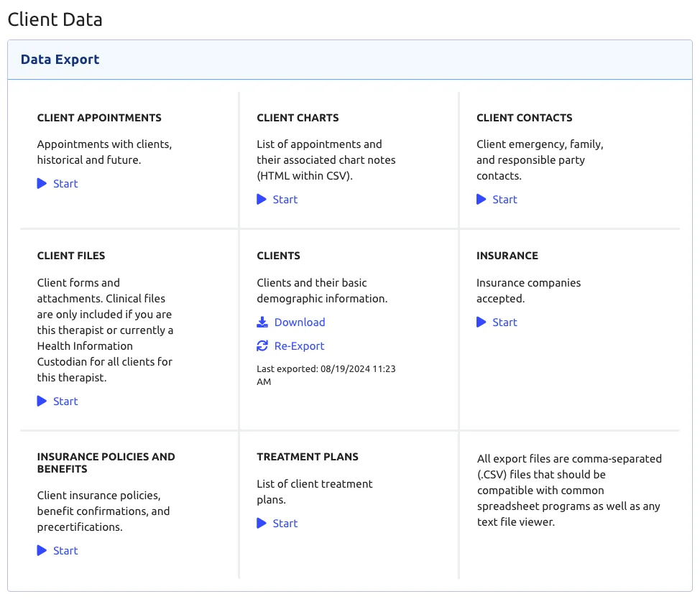This screenshot has width=700, height=599.
Task: Click the INSURANCE heading
Action: [507, 256]
